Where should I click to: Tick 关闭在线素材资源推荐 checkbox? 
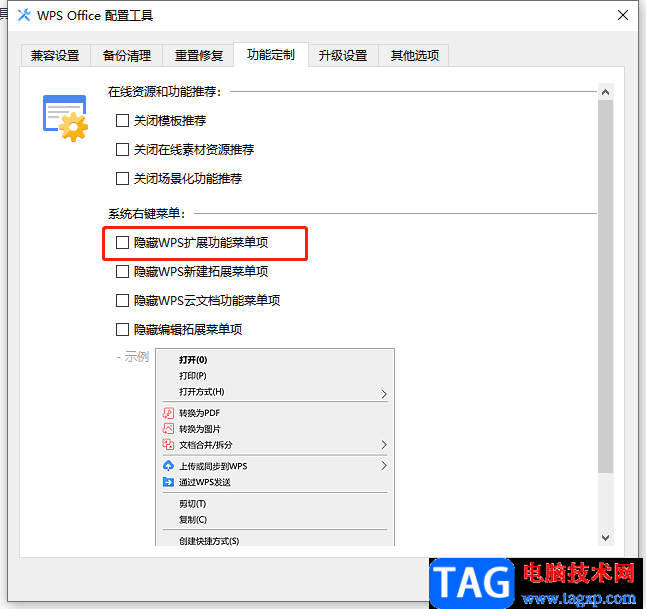tap(122, 150)
